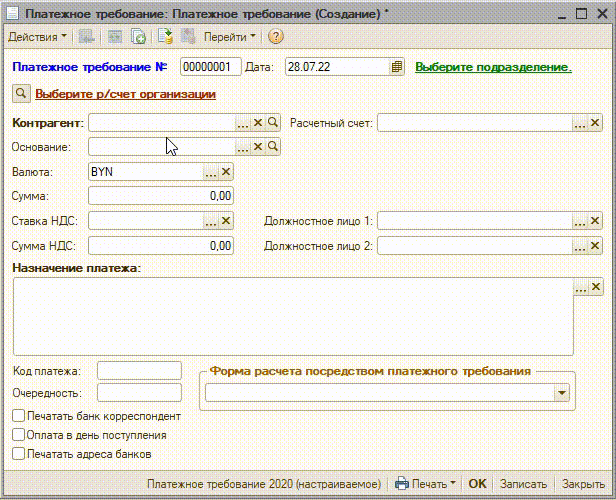This screenshot has width=616, height=500.
Task: Open the Перейти menu
Action: [x=229, y=36]
